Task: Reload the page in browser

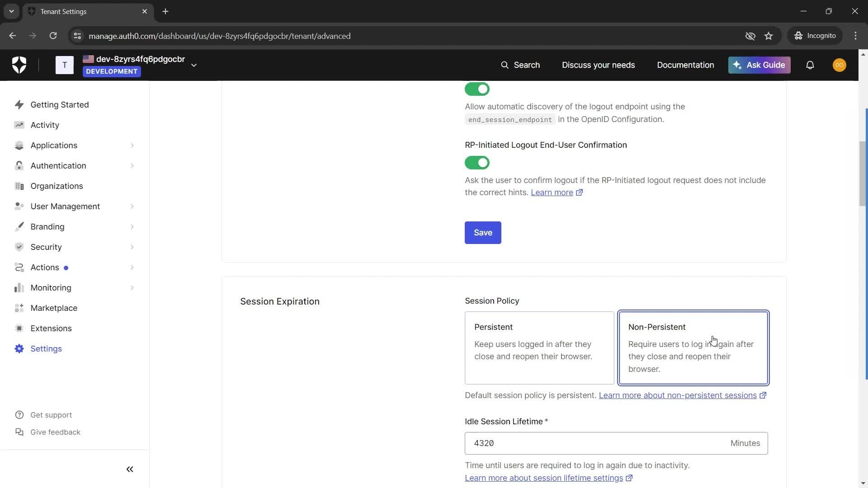Action: point(53,36)
